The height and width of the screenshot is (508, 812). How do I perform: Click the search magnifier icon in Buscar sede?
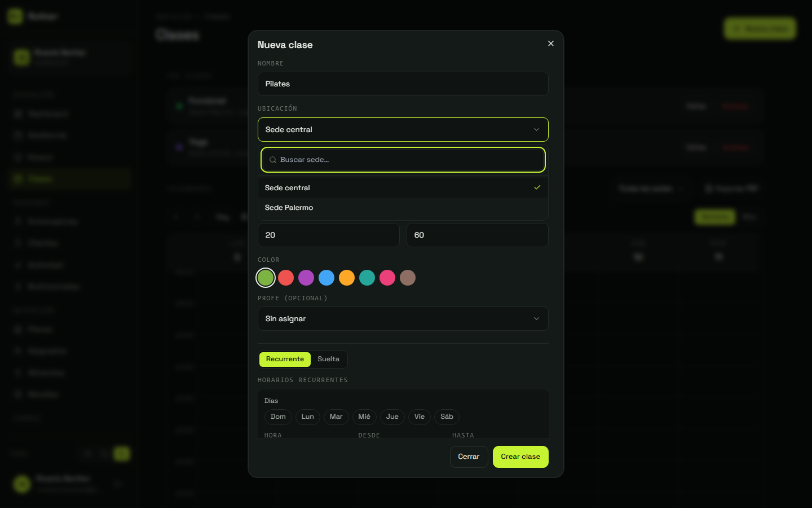(x=273, y=160)
